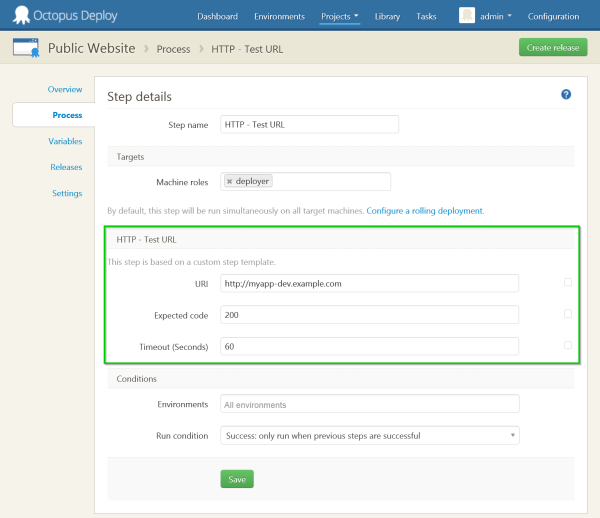Image resolution: width=600 pixels, height=518 pixels.
Task: Toggle the Expected code binding checkbox
Action: click(568, 314)
